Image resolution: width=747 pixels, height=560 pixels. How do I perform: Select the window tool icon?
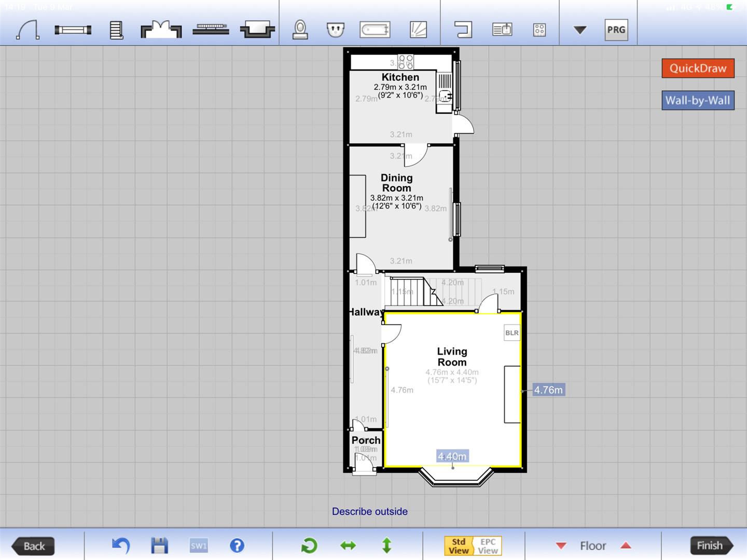point(73,30)
